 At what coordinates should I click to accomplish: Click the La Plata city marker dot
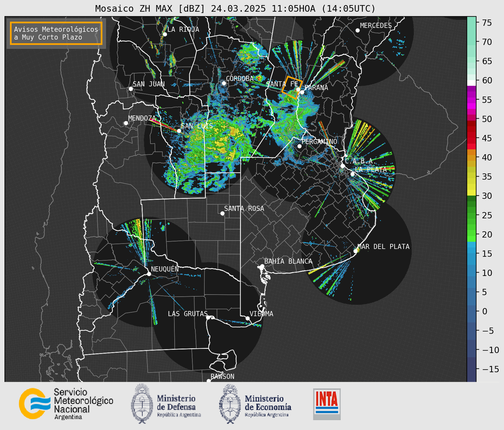click(353, 174)
